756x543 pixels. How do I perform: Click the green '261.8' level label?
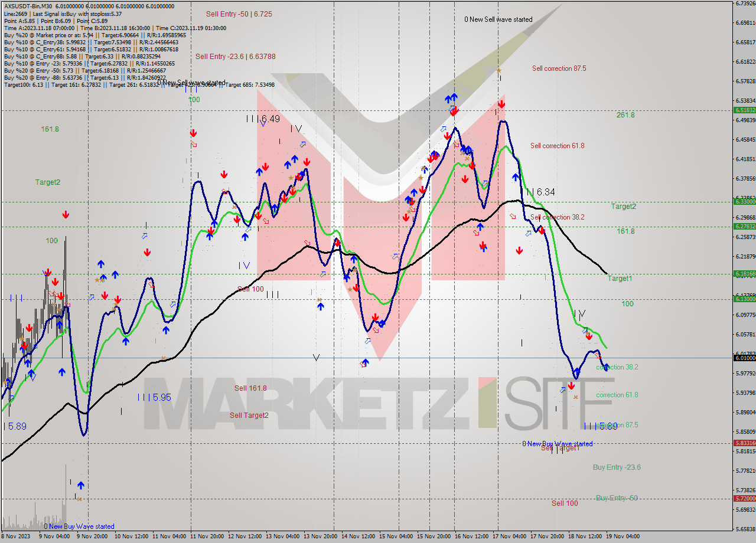(x=625, y=115)
